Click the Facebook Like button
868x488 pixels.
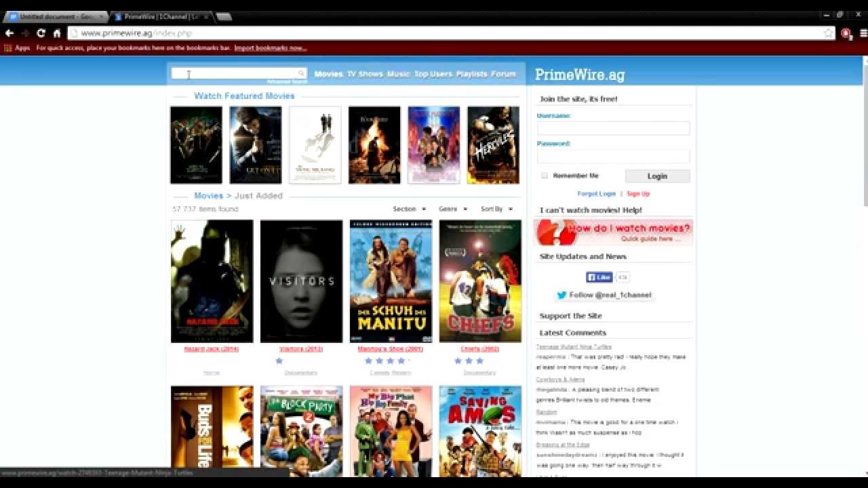point(599,277)
